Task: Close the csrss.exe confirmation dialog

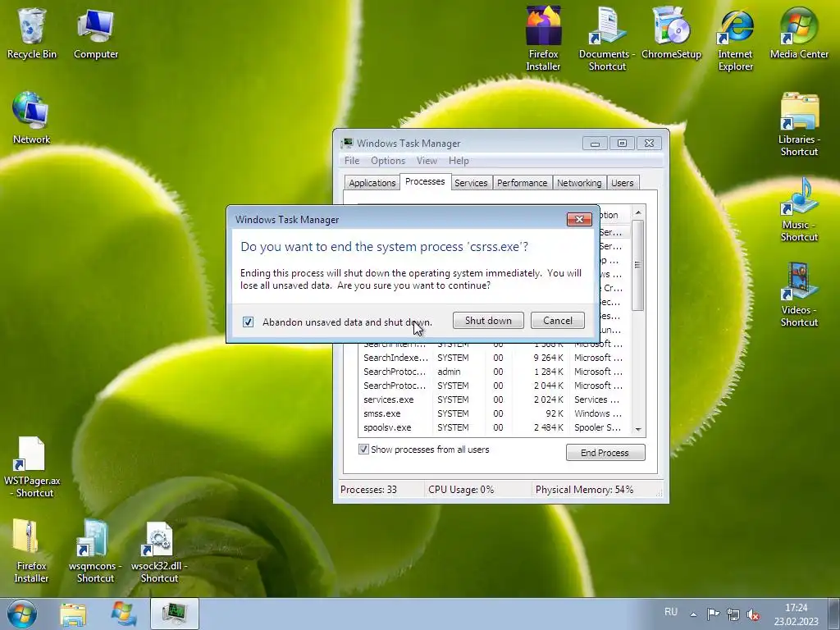Action: point(579,220)
